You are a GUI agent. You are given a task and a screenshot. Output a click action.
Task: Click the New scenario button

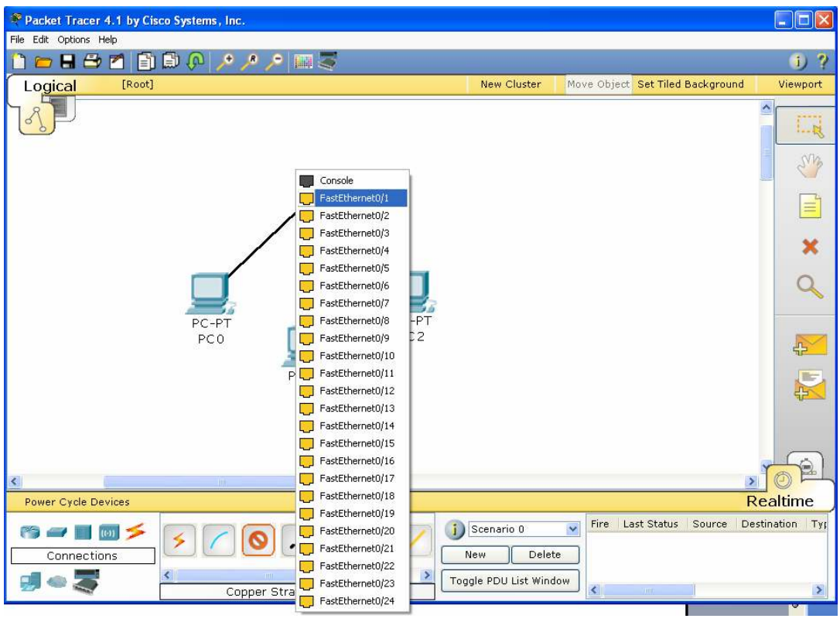[x=475, y=555]
